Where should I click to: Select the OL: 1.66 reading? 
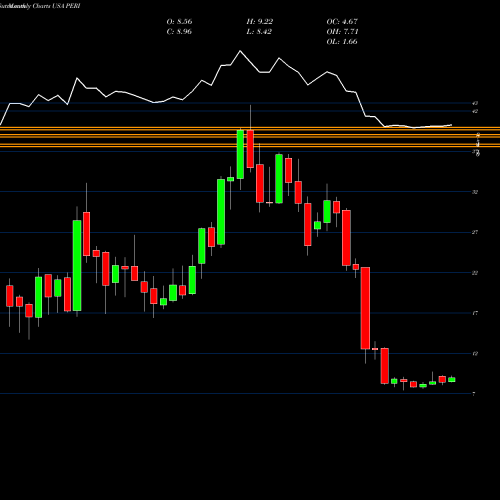pyautogui.click(x=342, y=42)
